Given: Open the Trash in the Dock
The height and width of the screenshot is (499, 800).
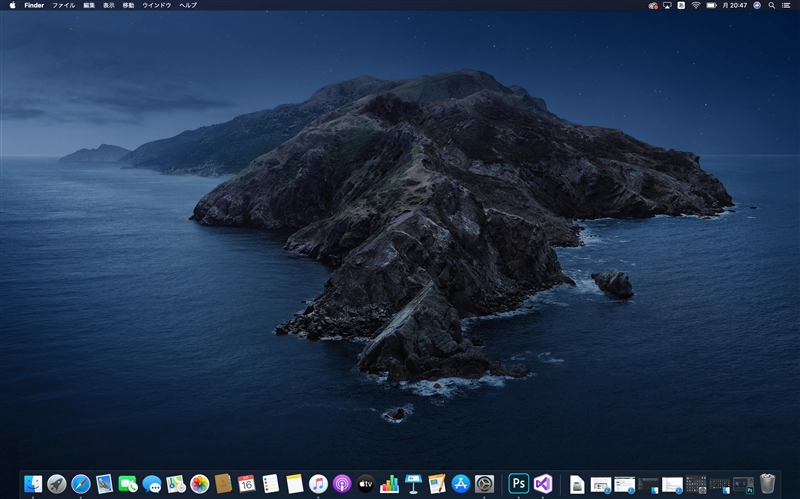Looking at the screenshot, I should [767, 483].
